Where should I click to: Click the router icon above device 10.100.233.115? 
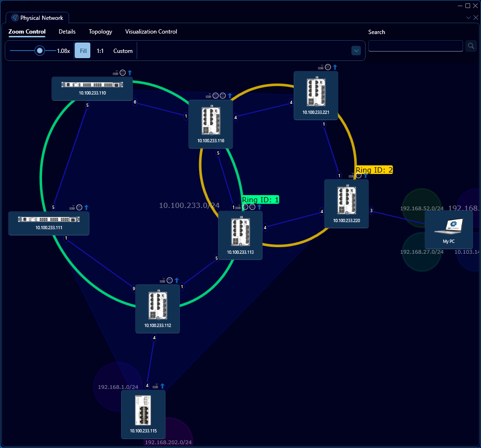click(156, 386)
